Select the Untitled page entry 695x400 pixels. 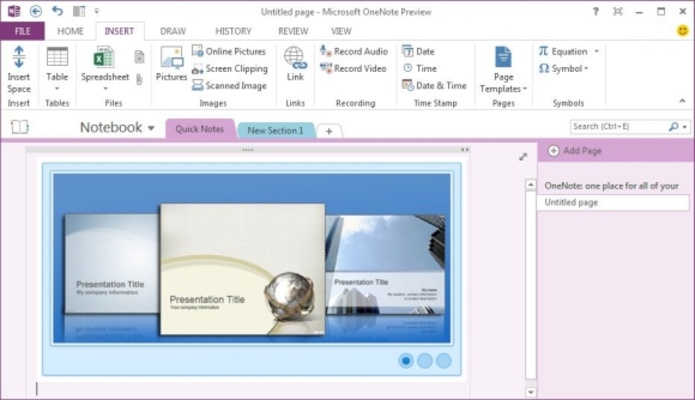(613, 202)
